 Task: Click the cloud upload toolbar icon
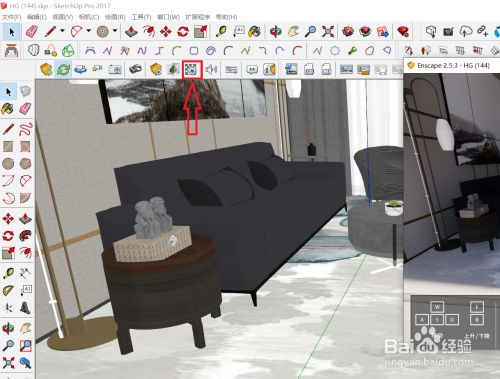(x=466, y=32)
